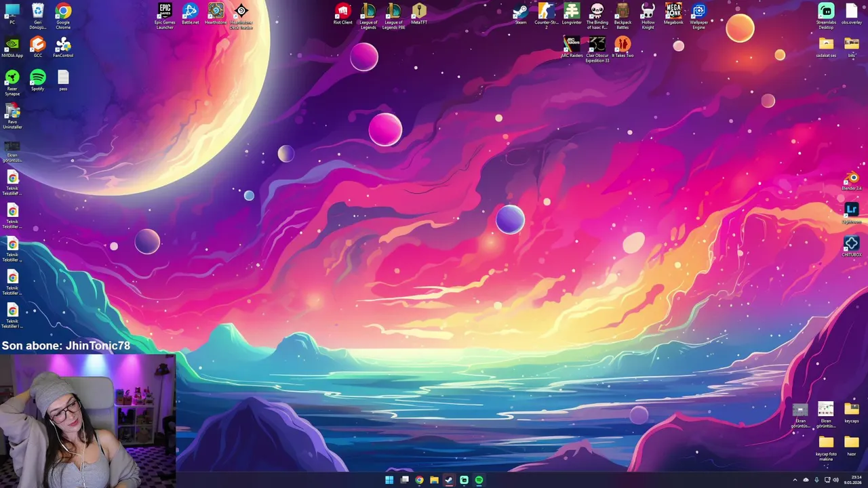Switch to Streamlabs on the taskbar

click(464, 480)
